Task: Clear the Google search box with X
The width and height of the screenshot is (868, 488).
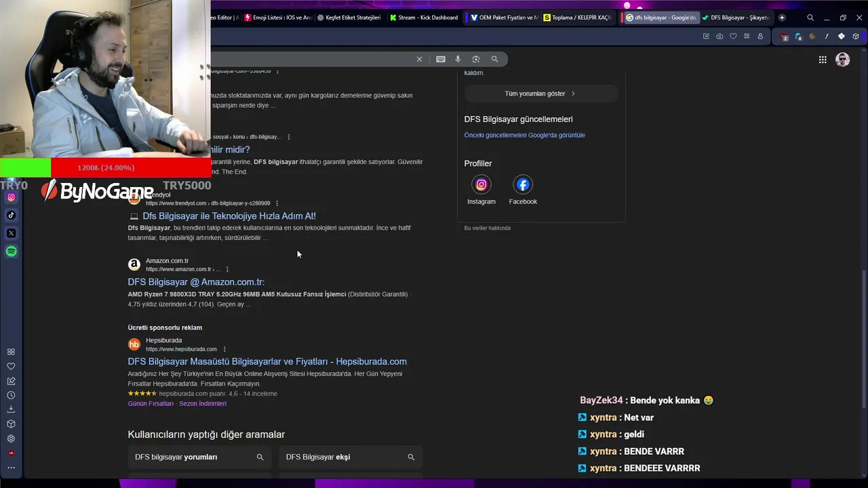Action: pos(419,59)
